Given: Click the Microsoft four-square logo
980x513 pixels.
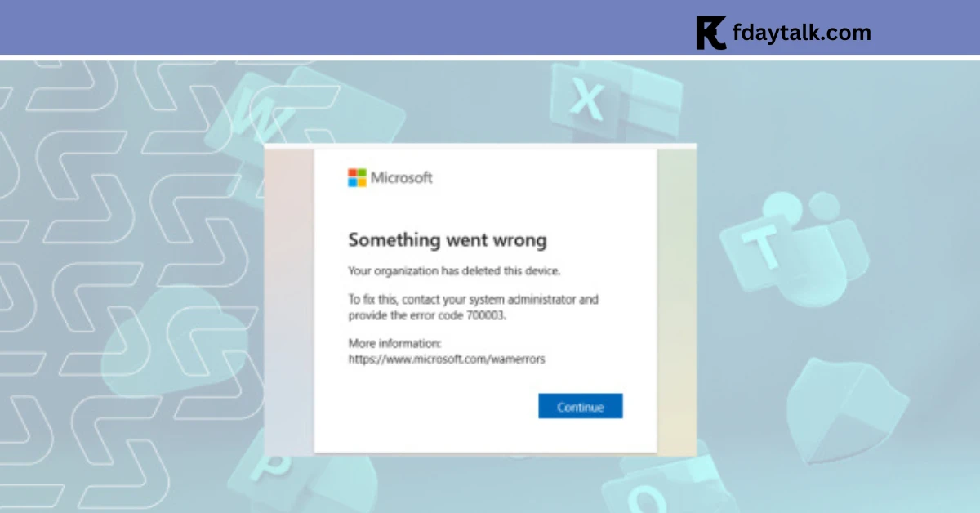Looking at the screenshot, I should (357, 177).
